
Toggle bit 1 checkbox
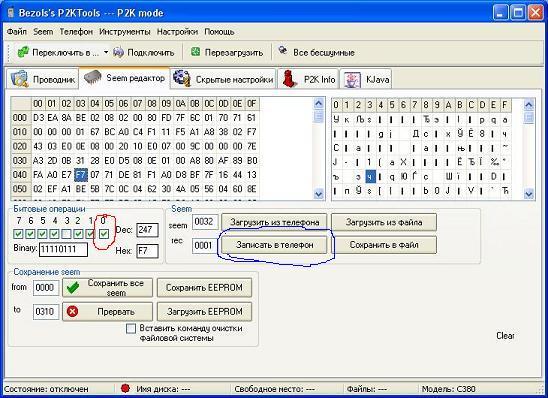pos(91,233)
